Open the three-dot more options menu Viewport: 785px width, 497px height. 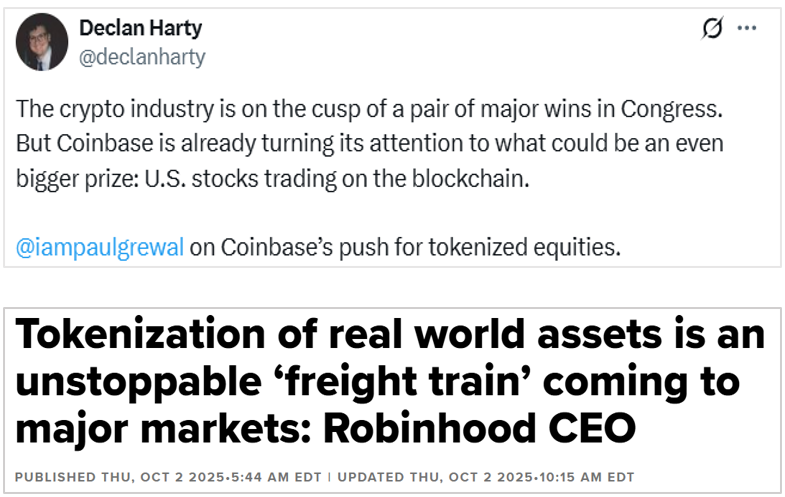(x=746, y=29)
